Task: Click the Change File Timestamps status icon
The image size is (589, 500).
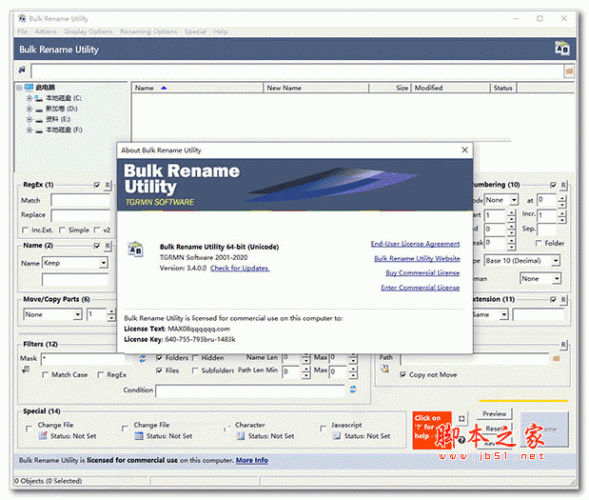Action: pyautogui.click(x=139, y=436)
